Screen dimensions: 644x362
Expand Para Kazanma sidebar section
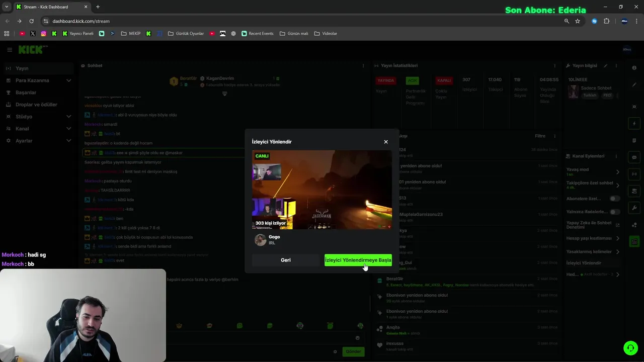[x=38, y=80]
